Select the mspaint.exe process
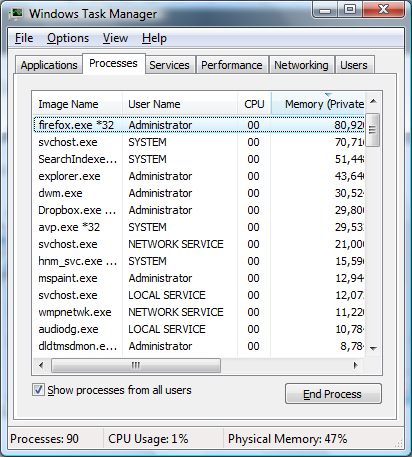Image resolution: width=412 pixels, height=457 pixels. click(199, 278)
